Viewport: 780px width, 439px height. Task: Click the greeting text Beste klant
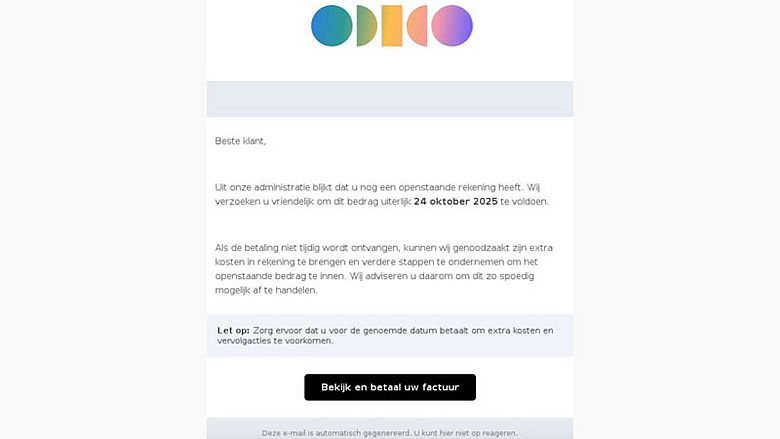point(241,141)
